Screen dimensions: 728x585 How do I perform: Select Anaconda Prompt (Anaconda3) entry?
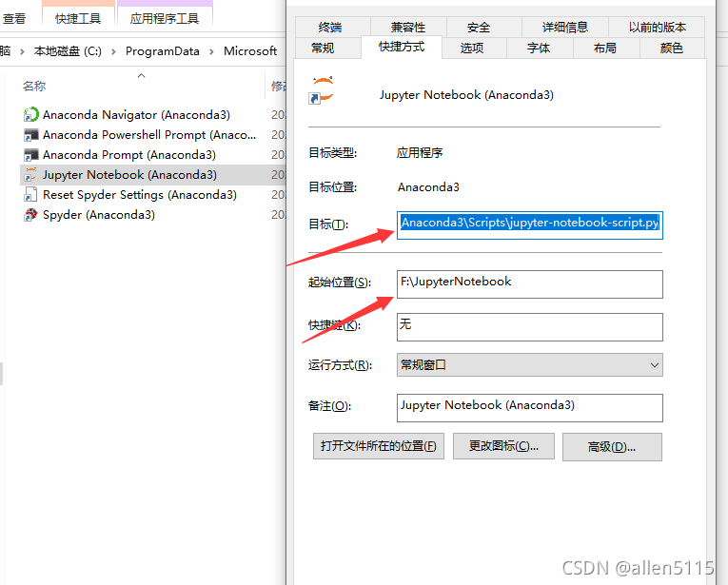pos(129,155)
